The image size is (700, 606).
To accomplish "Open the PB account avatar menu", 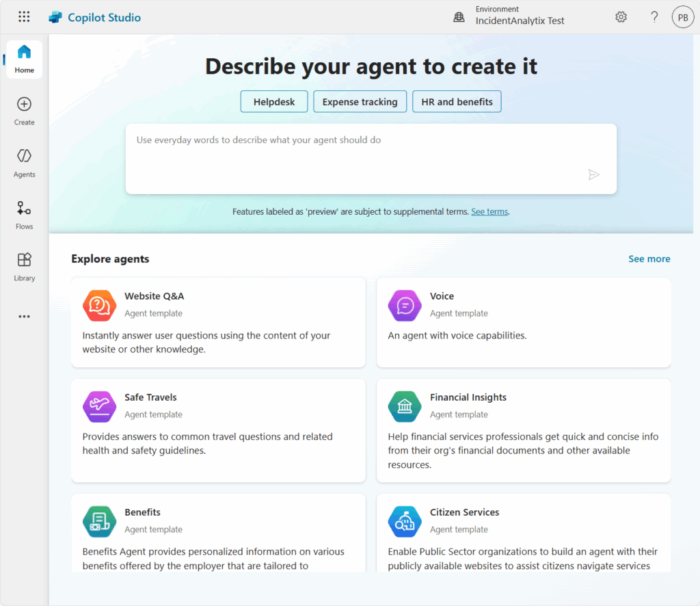I will 683,17.
